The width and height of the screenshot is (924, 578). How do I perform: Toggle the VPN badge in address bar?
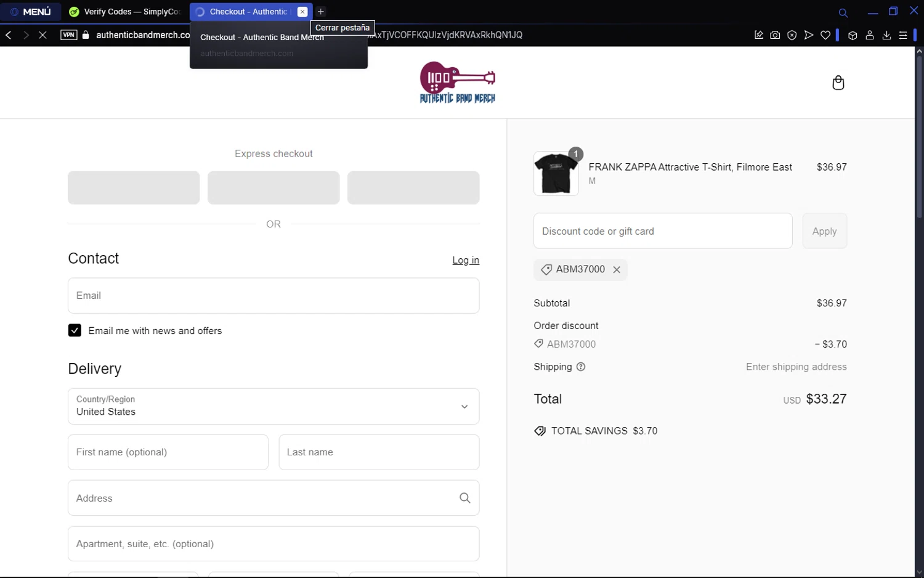(x=69, y=35)
